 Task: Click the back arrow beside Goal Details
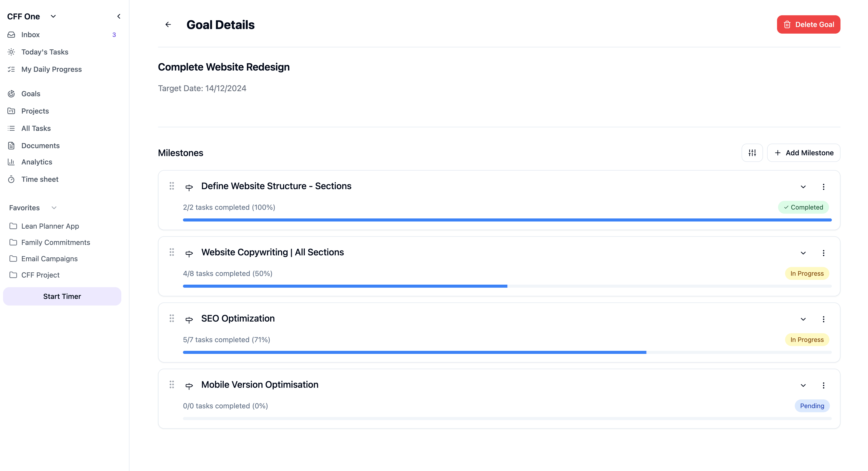click(168, 25)
